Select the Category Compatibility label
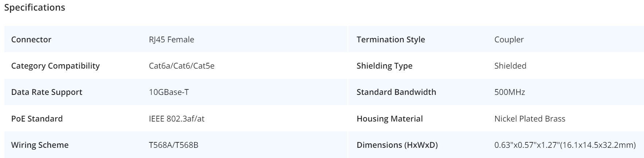Screen dimensions: 644x158 (x=55, y=66)
